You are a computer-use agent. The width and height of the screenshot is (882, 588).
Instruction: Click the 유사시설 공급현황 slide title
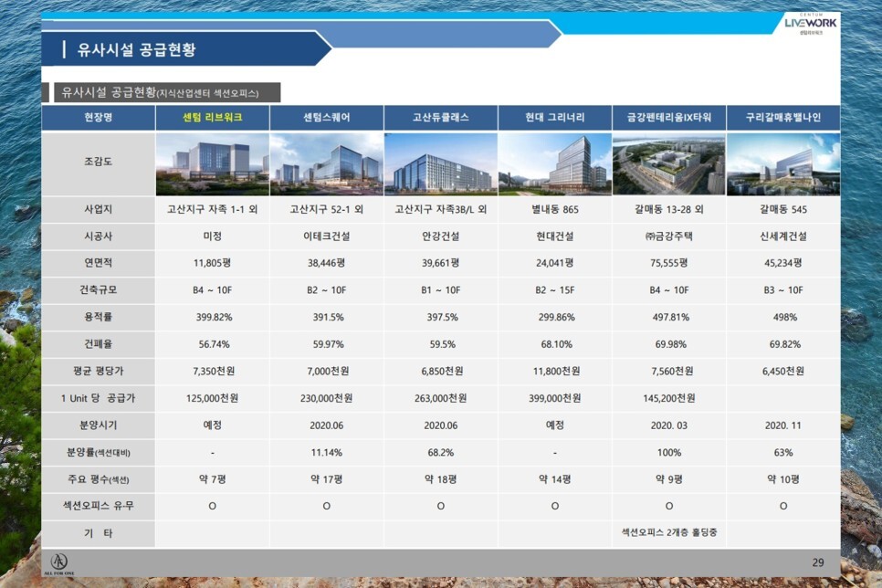[x=136, y=49]
